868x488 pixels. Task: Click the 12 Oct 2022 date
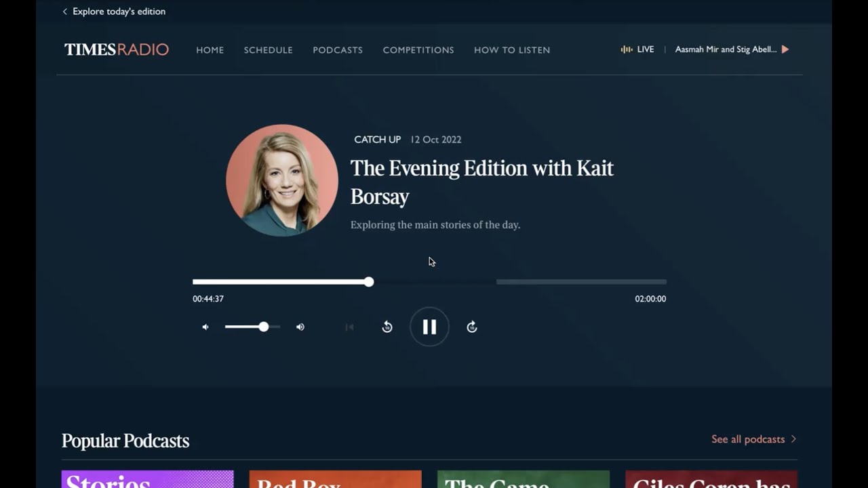[x=436, y=140]
